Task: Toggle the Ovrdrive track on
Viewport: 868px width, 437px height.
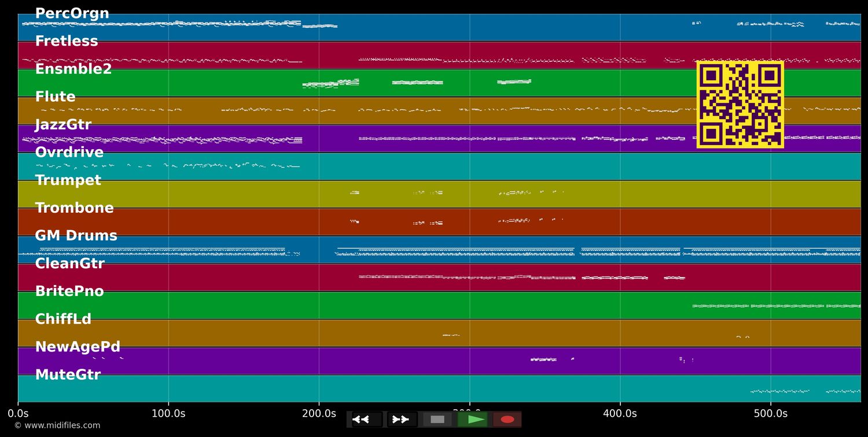Action: point(69,152)
